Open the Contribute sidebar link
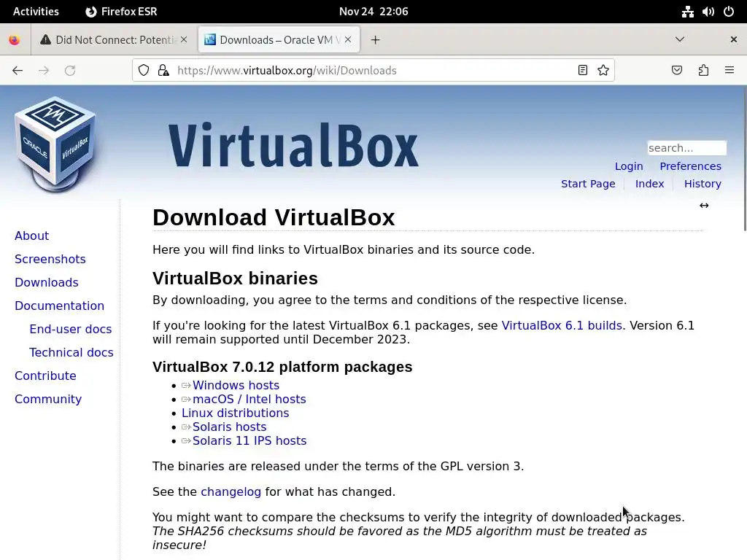Image resolution: width=747 pixels, height=560 pixels. coord(45,376)
